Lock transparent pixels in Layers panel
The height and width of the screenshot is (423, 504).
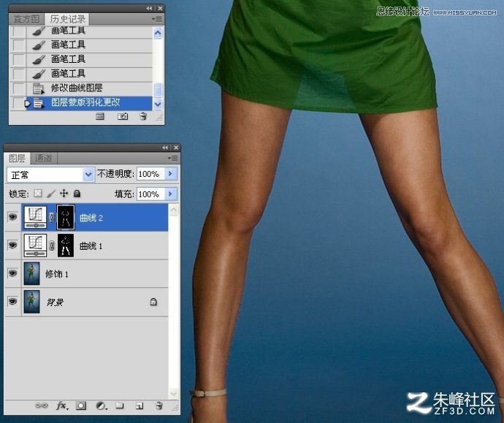coord(38,194)
